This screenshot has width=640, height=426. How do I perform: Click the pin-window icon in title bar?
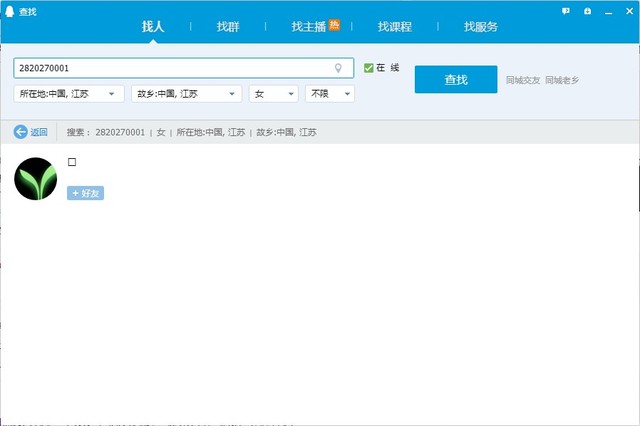click(x=587, y=11)
